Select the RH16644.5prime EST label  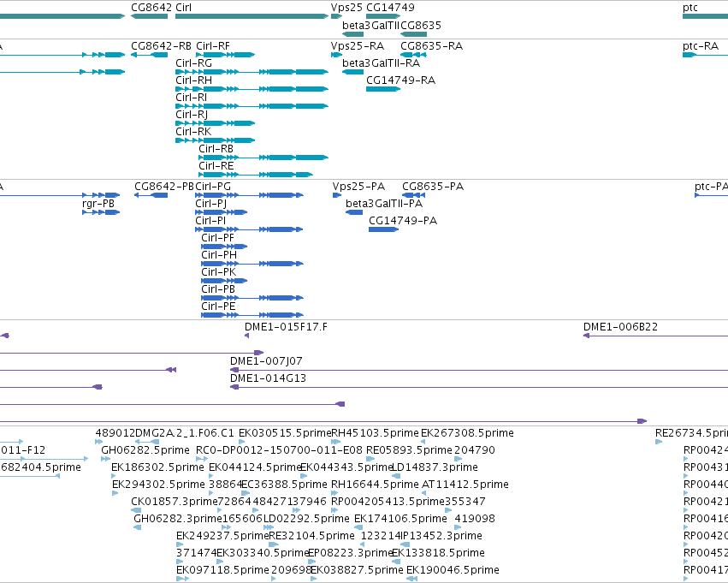pos(375,485)
